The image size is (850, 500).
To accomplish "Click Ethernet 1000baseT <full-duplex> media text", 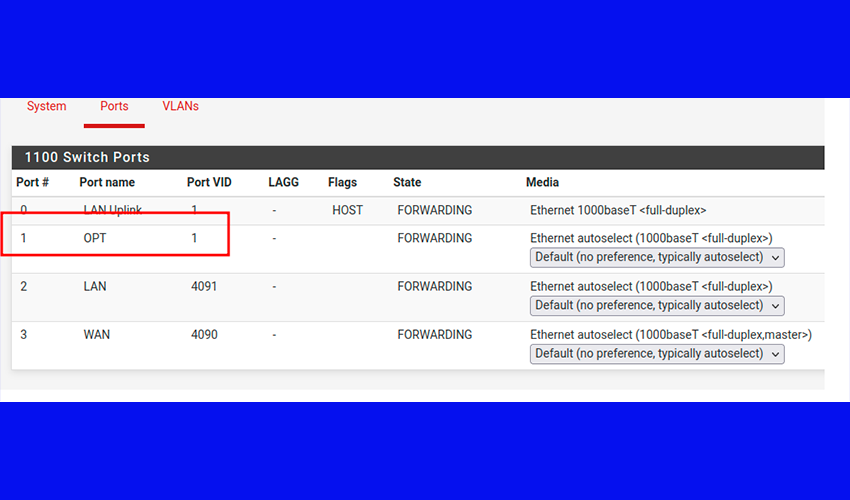I will coord(618,210).
